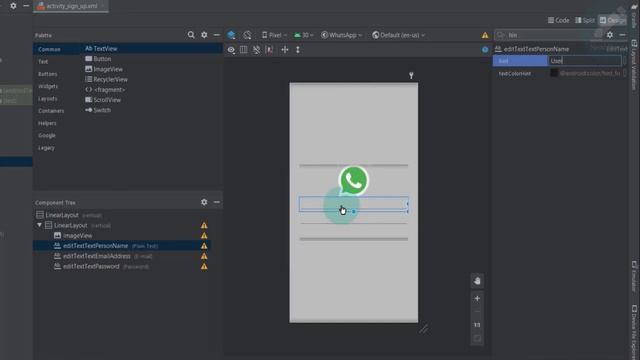Minimize the Attributes panel

click(x=622, y=35)
